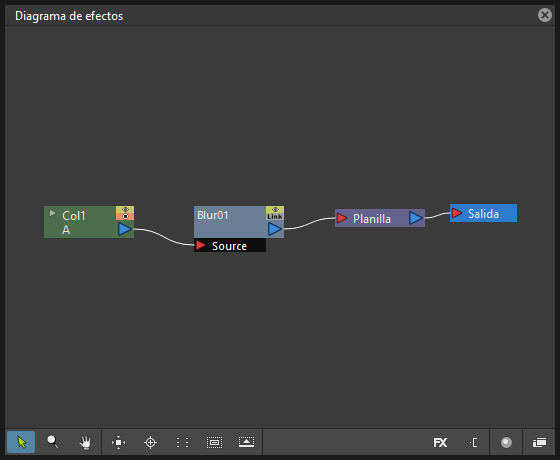Expand the Col1 node with its triangle
560x460 pixels.
(x=52, y=213)
